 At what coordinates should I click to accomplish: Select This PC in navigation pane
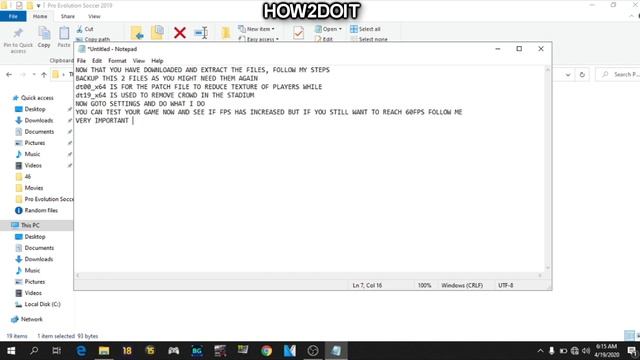click(x=30, y=225)
